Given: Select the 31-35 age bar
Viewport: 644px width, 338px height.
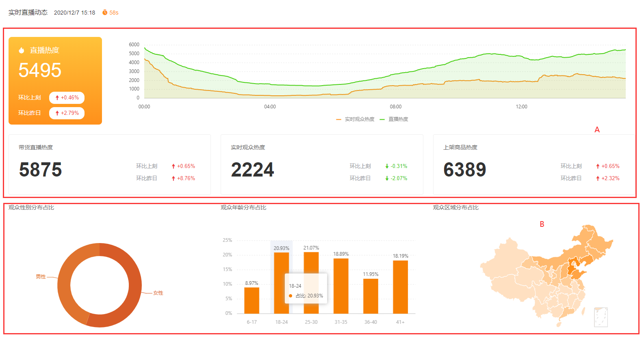Looking at the screenshot, I should pyautogui.click(x=341, y=286).
